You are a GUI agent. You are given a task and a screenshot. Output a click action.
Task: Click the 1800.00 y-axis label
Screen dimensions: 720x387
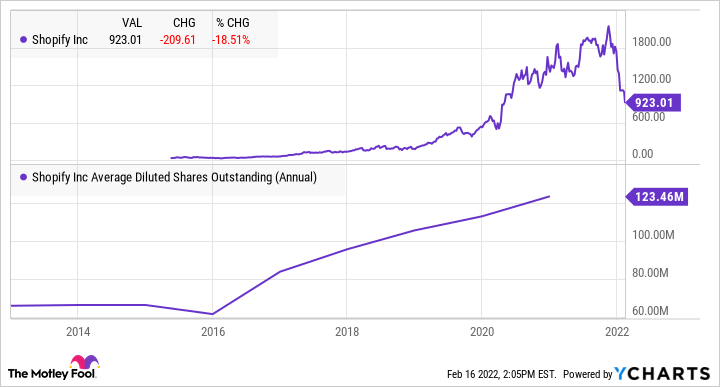651,42
